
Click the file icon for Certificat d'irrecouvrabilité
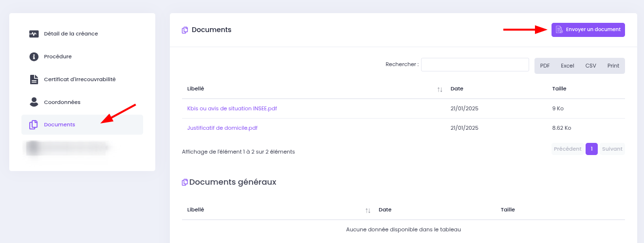point(34,80)
